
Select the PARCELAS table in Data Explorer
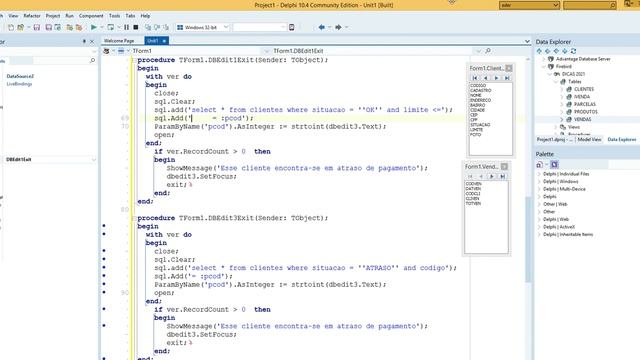584,104
